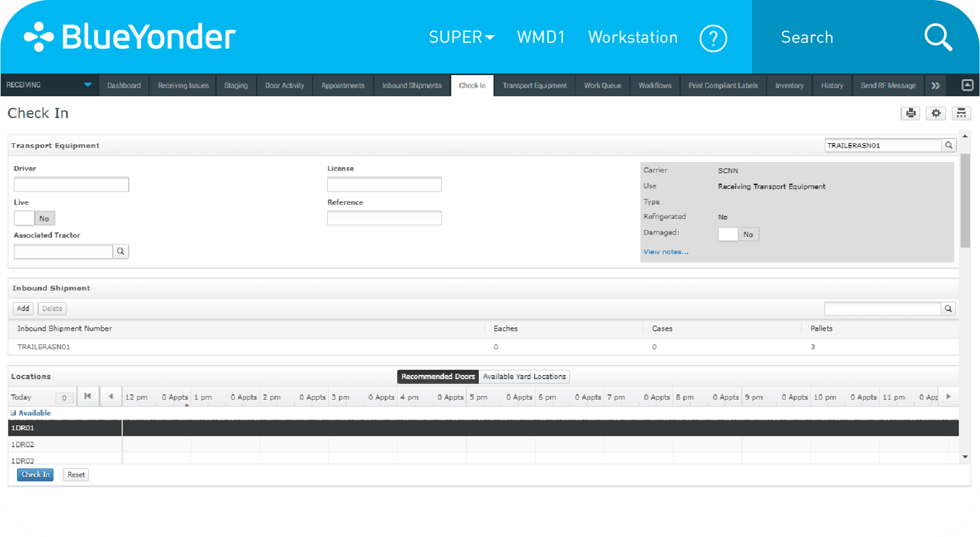Open the Appointments tab

[x=342, y=85]
